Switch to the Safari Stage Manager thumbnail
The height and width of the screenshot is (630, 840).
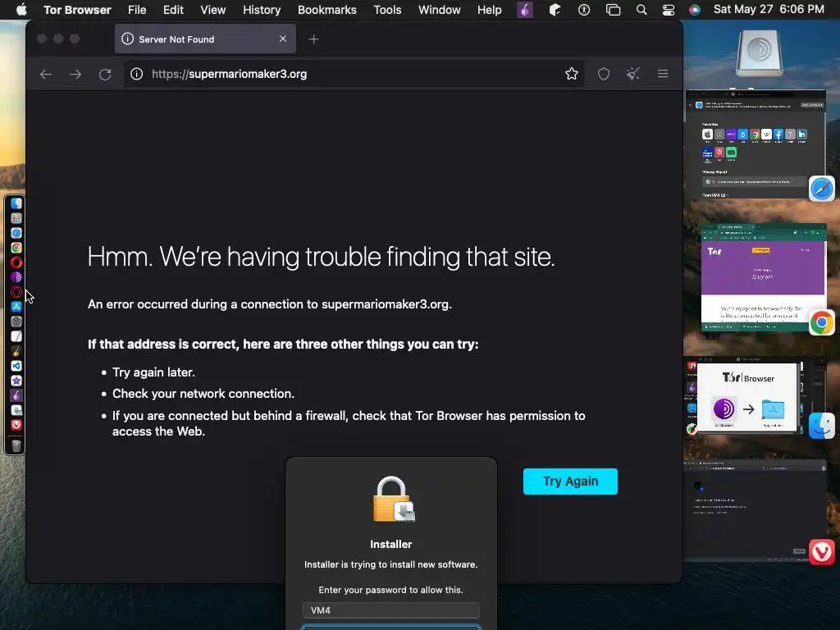[x=756, y=144]
